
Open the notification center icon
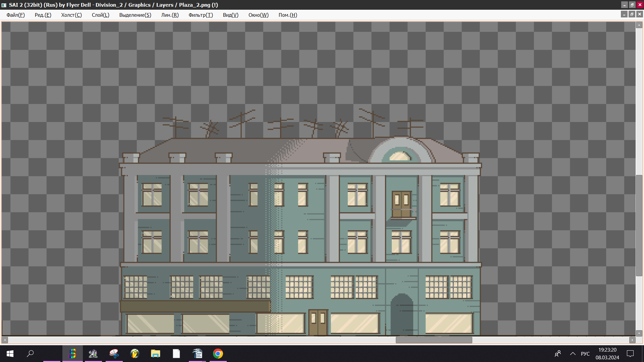[630, 354]
